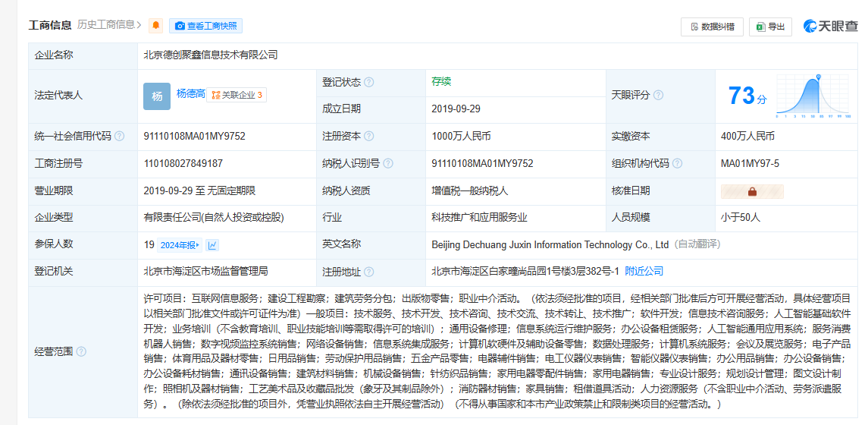Click help icon beside 组织机构代码
868x425 pixels.
point(677,163)
